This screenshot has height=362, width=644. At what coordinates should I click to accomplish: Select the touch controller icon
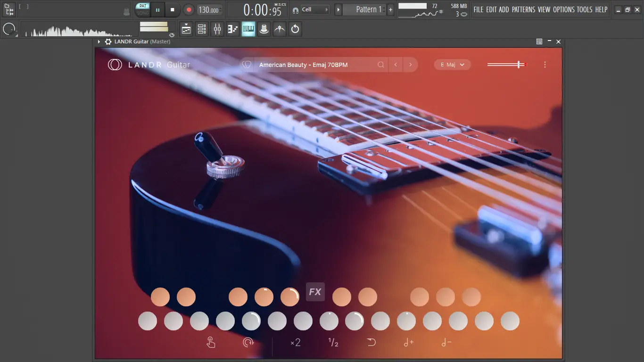[x=211, y=342]
